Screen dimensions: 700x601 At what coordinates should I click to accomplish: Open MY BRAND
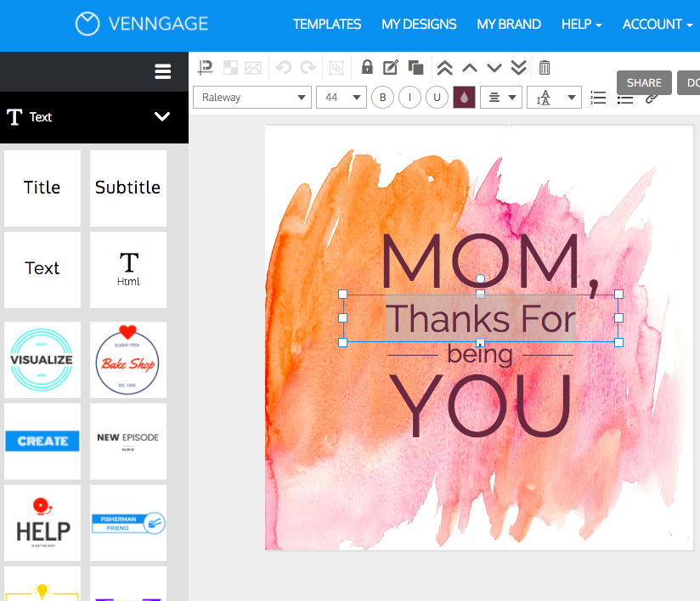(509, 24)
